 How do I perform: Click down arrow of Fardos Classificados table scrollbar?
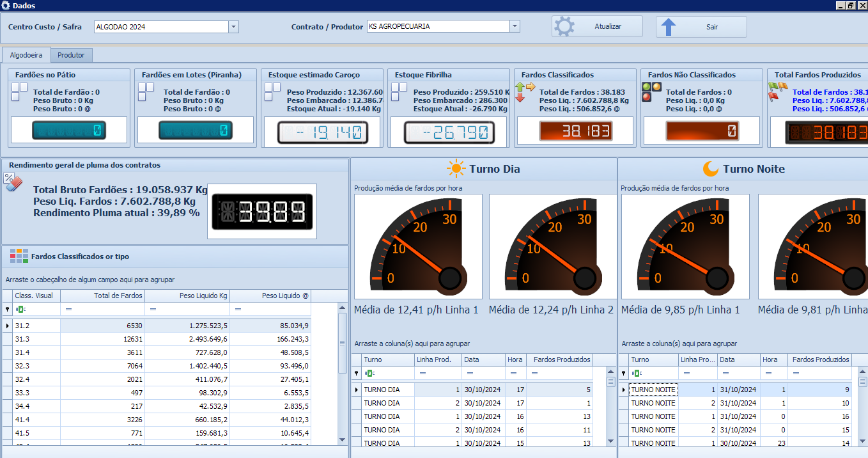[x=343, y=439]
